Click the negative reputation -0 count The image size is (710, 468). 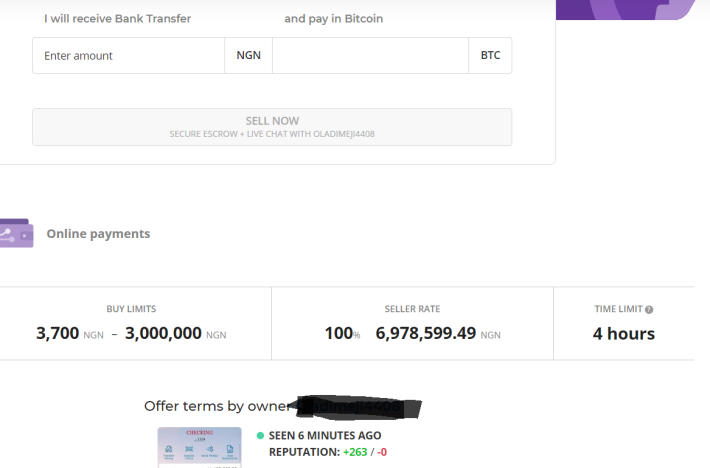382,452
